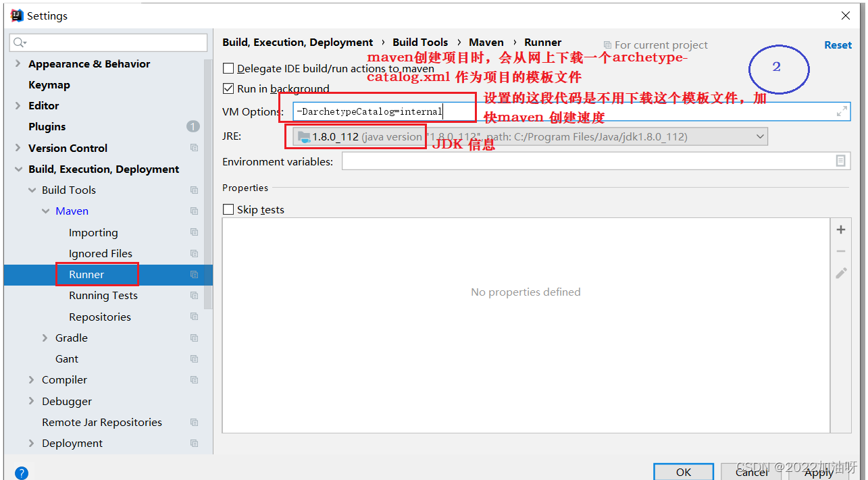This screenshot has height=480, width=868.
Task: Expand the Gradle node
Action: tap(45, 338)
